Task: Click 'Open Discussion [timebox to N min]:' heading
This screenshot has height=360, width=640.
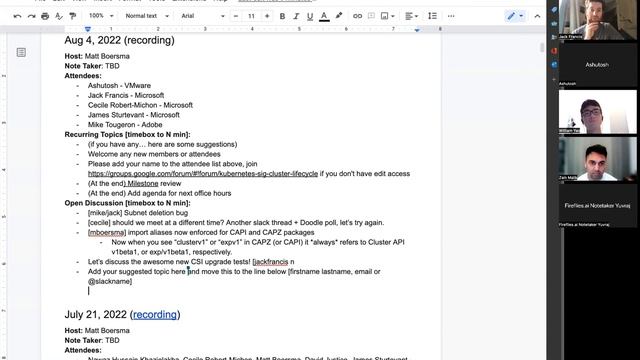Action: tap(127, 203)
